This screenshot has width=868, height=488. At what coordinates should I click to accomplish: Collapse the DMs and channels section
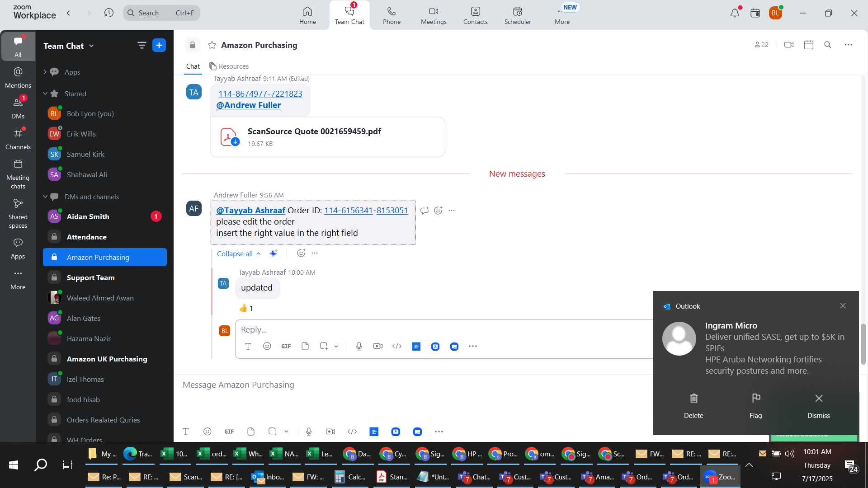[45, 197]
